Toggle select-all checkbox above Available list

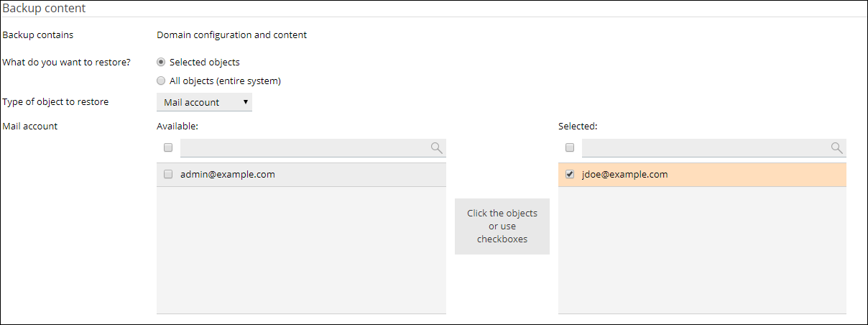point(168,147)
